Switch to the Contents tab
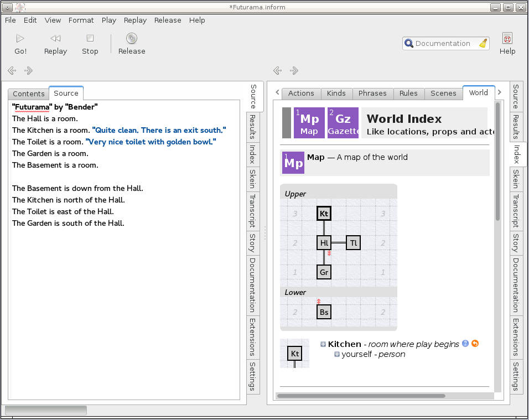Viewport: 529px width, 420px height. (29, 94)
